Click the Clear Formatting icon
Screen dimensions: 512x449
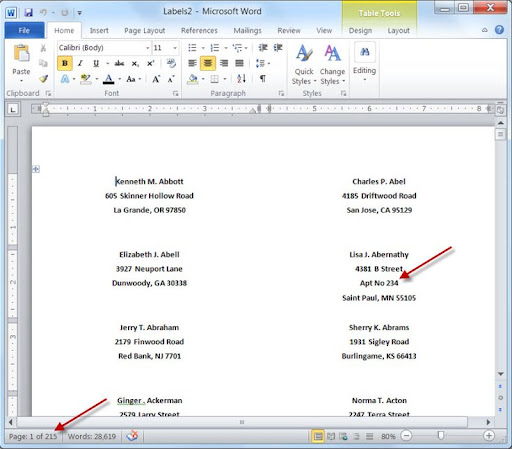click(171, 63)
